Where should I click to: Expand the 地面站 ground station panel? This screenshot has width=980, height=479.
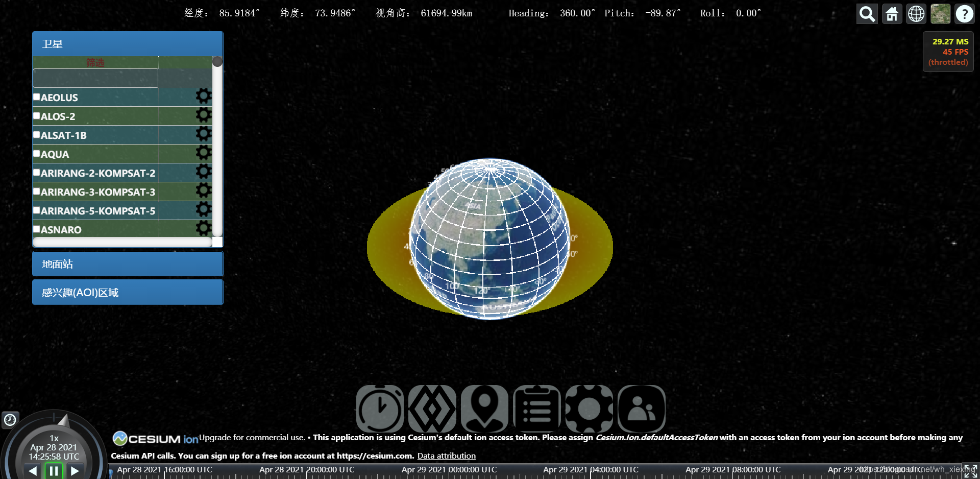pos(128,264)
